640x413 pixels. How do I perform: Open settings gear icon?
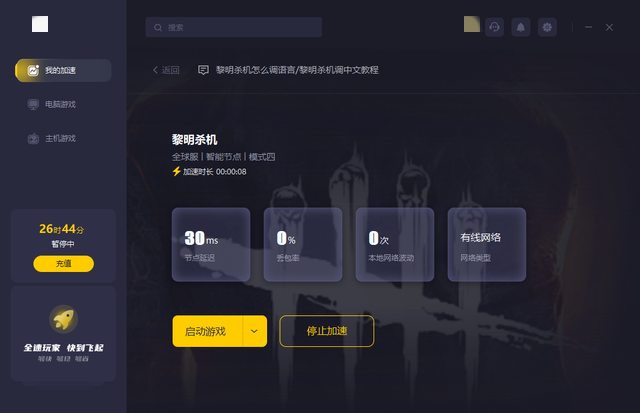[547, 27]
